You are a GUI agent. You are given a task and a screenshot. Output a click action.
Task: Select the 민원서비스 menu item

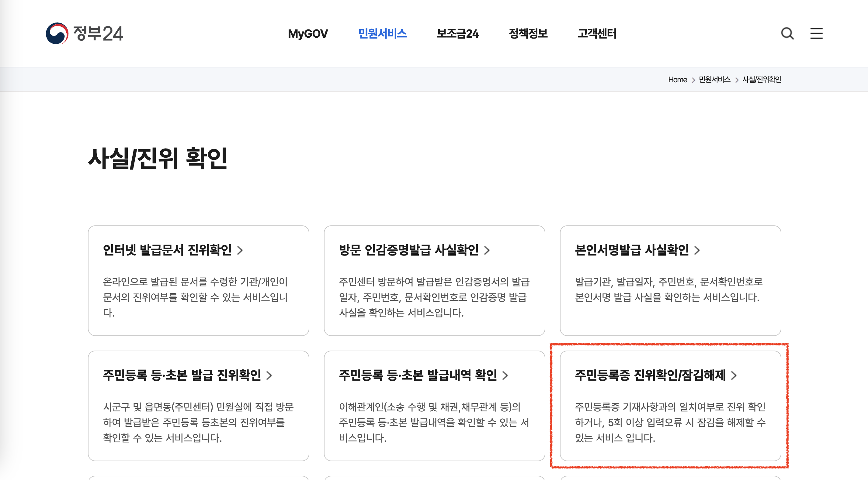(382, 33)
